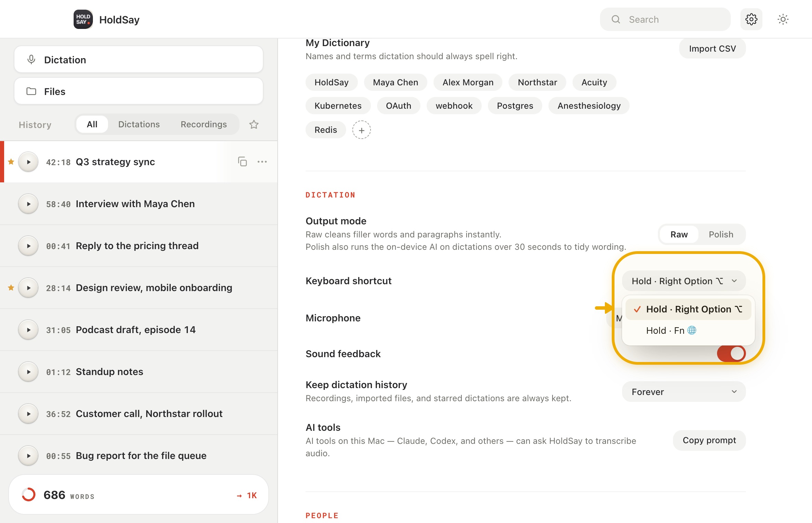Open Interview with Maya Chen entry
The image size is (812, 523).
pyautogui.click(x=139, y=204)
